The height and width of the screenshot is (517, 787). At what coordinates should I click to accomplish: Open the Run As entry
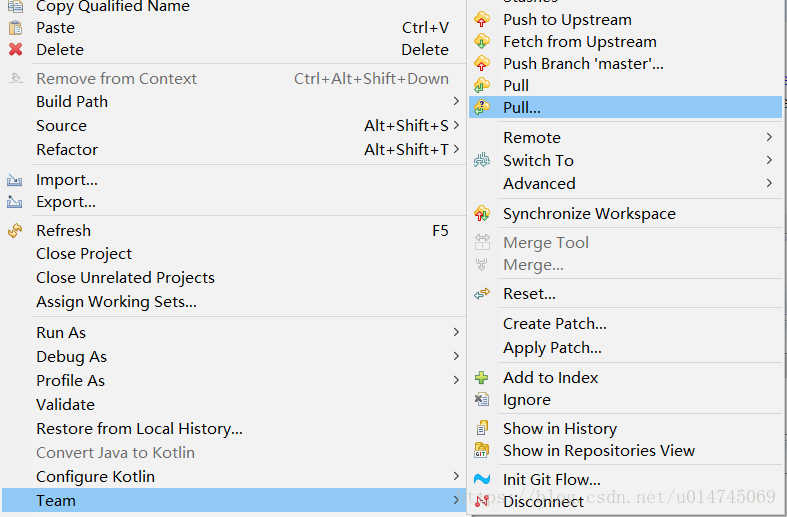pos(234,332)
